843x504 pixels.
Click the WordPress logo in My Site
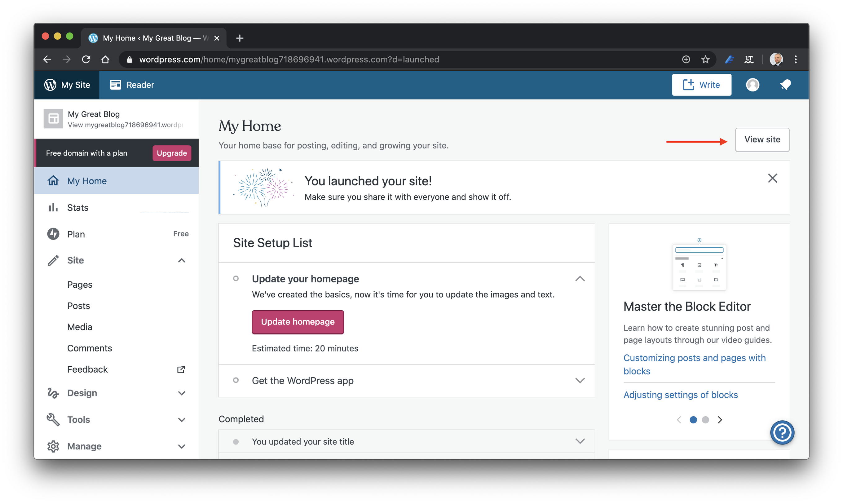click(50, 85)
